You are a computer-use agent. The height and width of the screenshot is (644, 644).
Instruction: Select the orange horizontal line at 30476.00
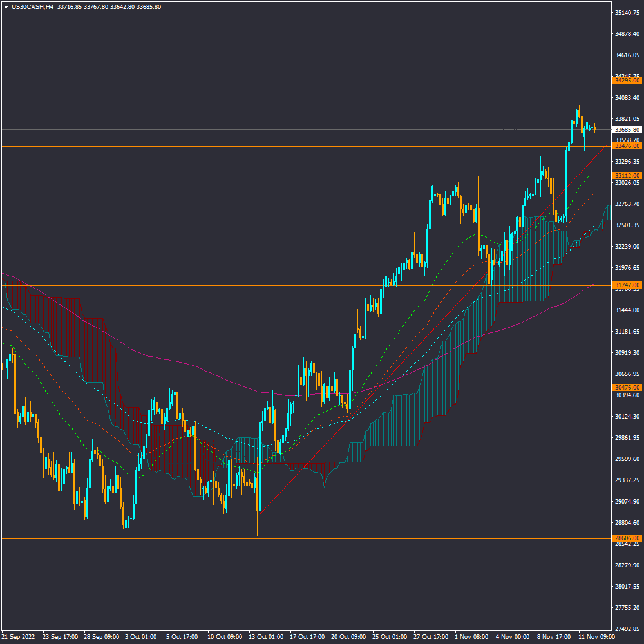point(193,388)
